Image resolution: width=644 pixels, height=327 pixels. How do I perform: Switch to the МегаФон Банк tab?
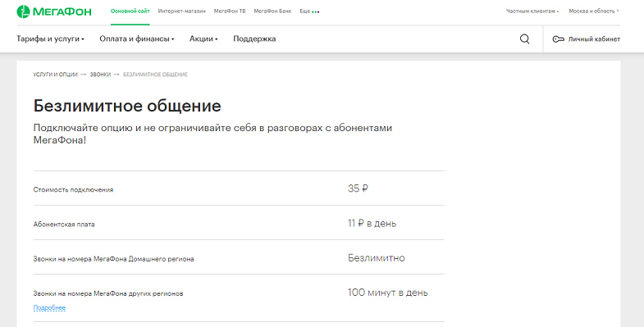pos(272,11)
